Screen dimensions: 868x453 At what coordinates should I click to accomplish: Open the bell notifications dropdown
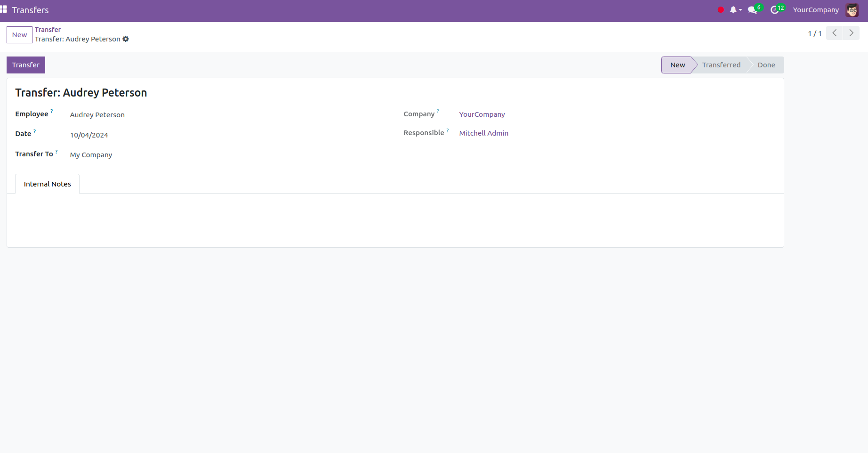coord(734,10)
